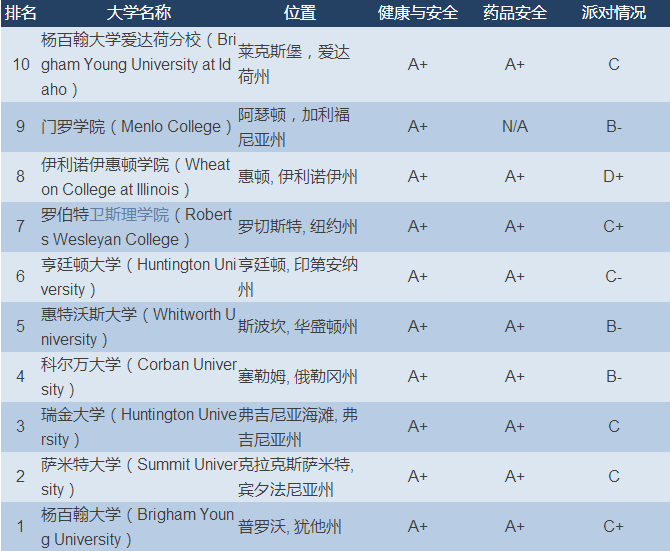Image resolution: width=670 pixels, height=551 pixels.
Task: Click the 排名 column header
Action: click(x=21, y=13)
